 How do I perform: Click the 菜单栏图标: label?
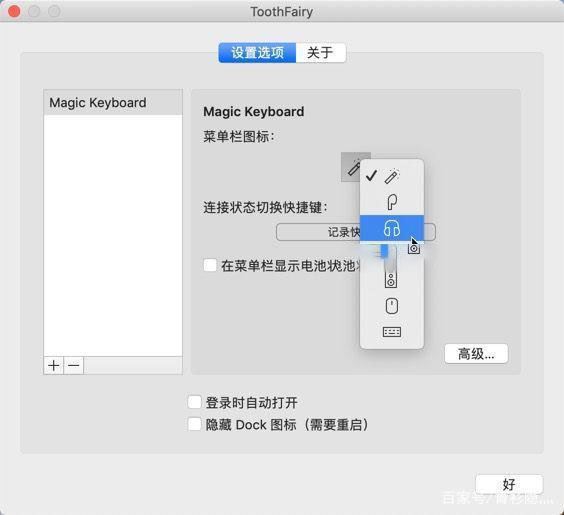click(239, 137)
